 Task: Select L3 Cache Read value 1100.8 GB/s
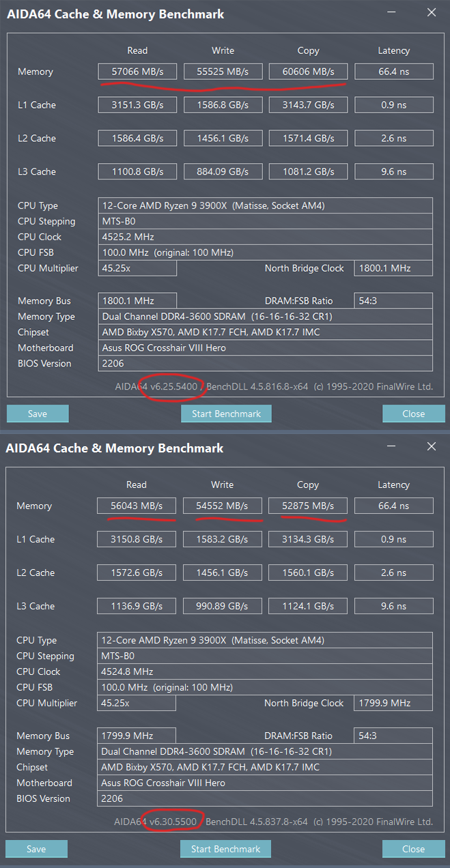(137, 172)
